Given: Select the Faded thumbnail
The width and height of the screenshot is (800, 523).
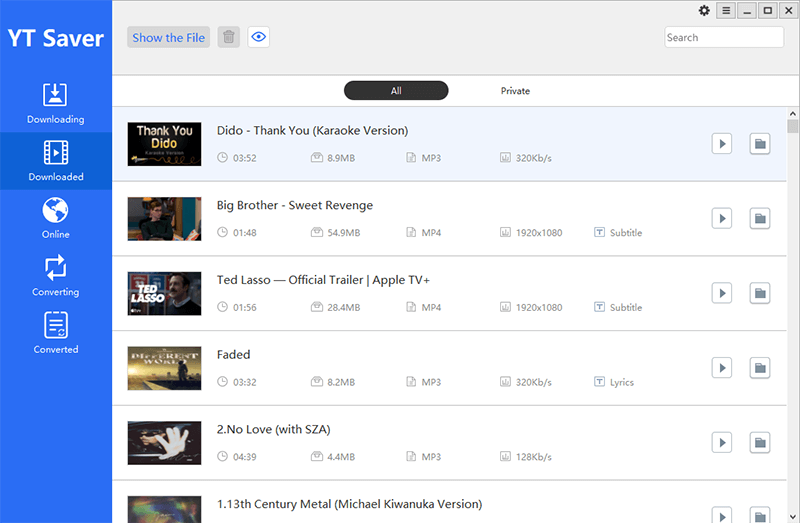Looking at the screenshot, I should point(164,368).
